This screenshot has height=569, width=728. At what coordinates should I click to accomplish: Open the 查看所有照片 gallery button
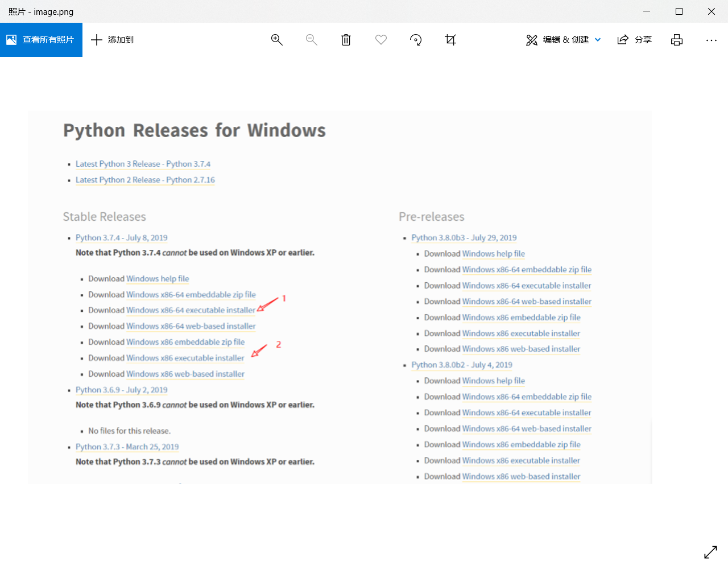[41, 40]
